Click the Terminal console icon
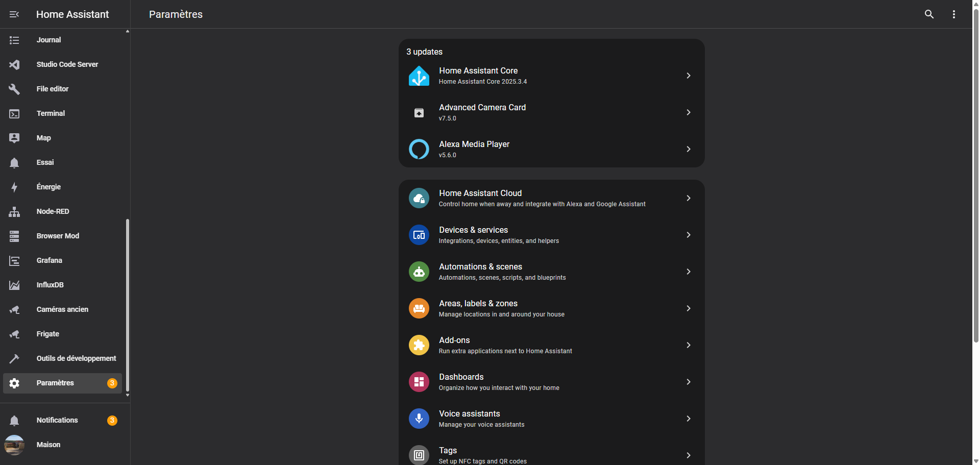This screenshot has width=980, height=465. [x=14, y=113]
